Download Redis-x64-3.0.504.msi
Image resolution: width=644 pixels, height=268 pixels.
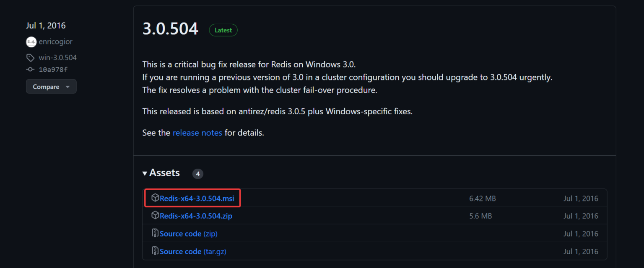[x=197, y=198]
